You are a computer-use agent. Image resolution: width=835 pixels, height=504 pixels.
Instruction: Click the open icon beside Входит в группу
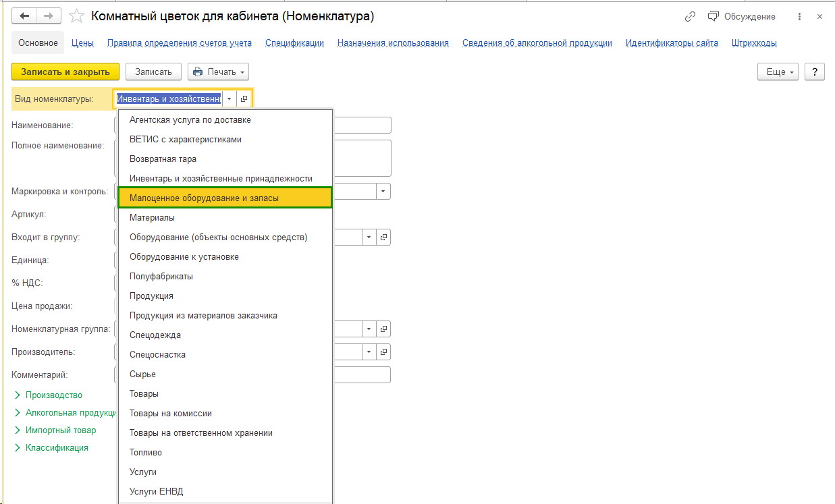tap(384, 237)
